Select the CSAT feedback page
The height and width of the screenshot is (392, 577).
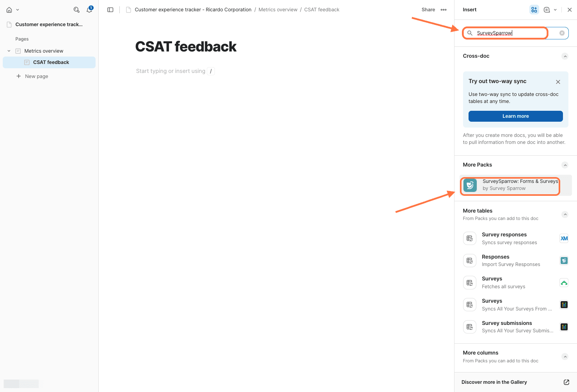pyautogui.click(x=51, y=62)
